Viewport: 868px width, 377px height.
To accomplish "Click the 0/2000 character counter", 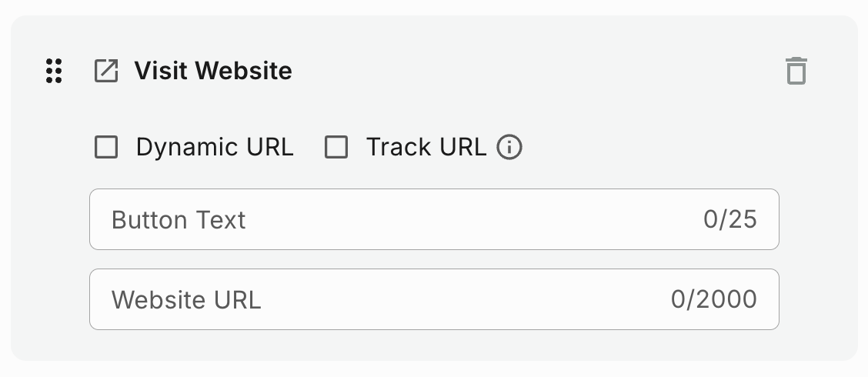I will (x=714, y=299).
